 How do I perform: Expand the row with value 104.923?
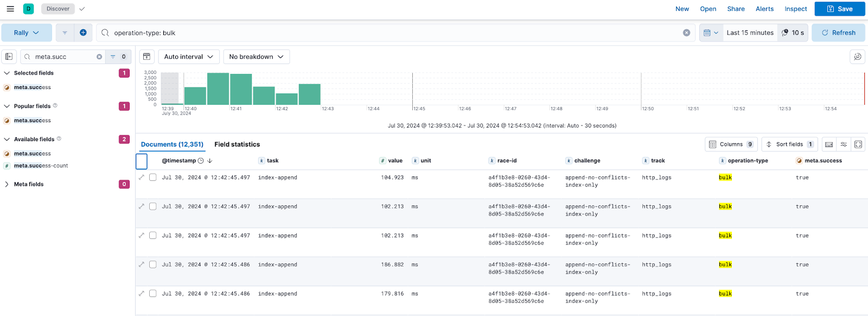tap(142, 177)
